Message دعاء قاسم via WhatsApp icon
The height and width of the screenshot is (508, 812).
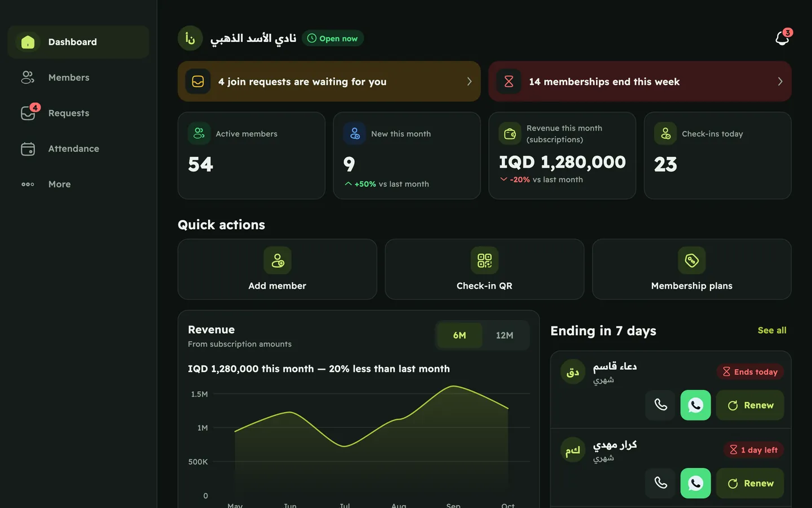695,405
